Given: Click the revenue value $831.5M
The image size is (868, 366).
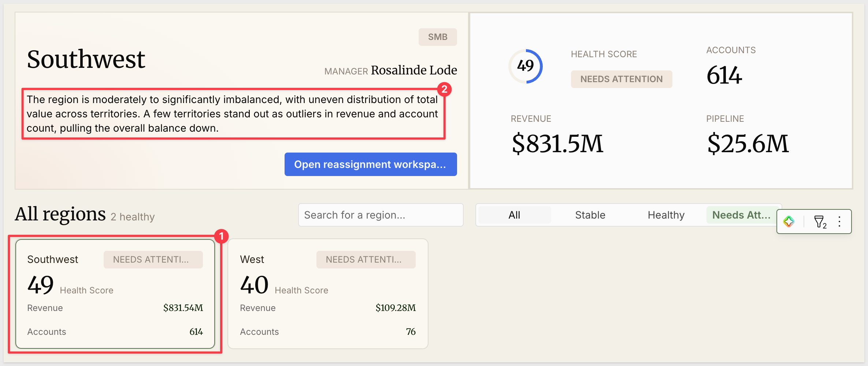Looking at the screenshot, I should click(x=557, y=143).
